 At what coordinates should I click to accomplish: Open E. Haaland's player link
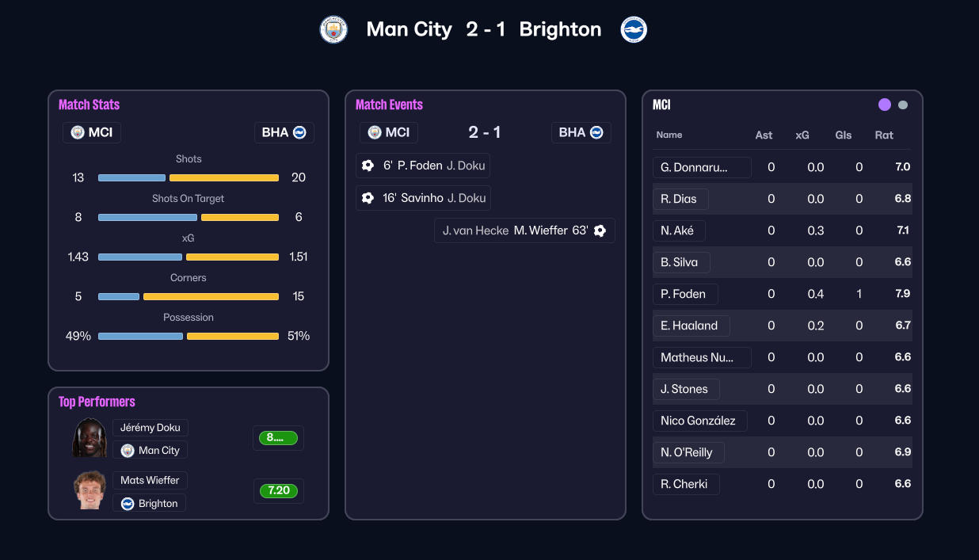[x=690, y=326]
